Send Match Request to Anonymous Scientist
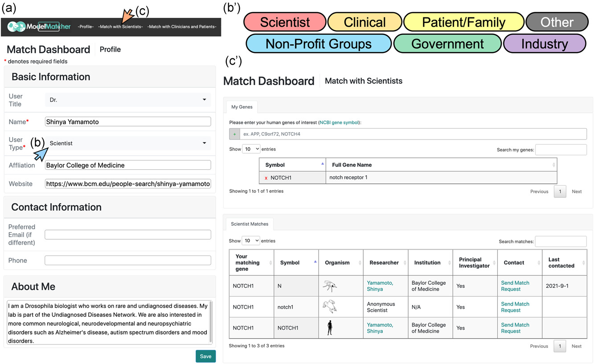Screen dimensions: 594x364 515,307
